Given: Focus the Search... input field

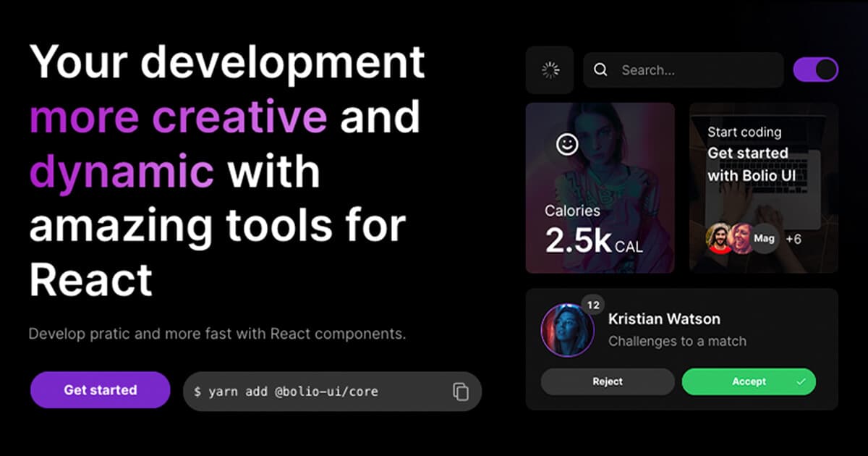Looking at the screenshot, I should pyautogui.click(x=694, y=70).
